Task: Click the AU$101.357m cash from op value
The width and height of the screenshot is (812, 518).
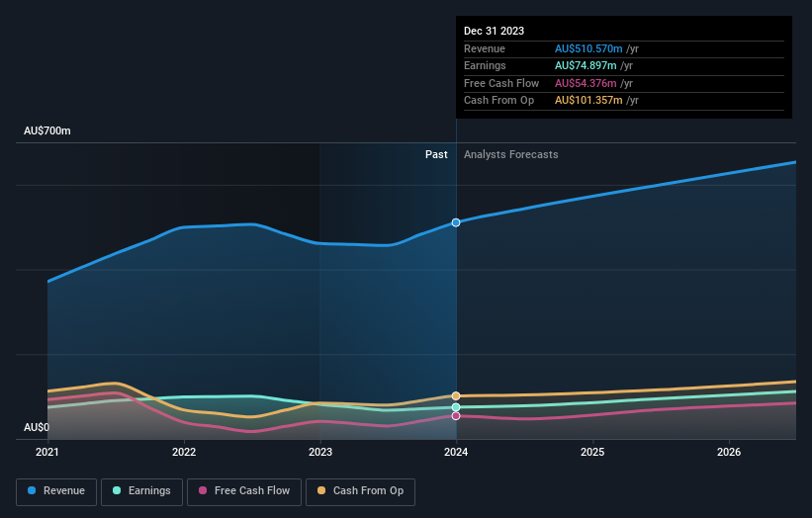Action: click(588, 101)
